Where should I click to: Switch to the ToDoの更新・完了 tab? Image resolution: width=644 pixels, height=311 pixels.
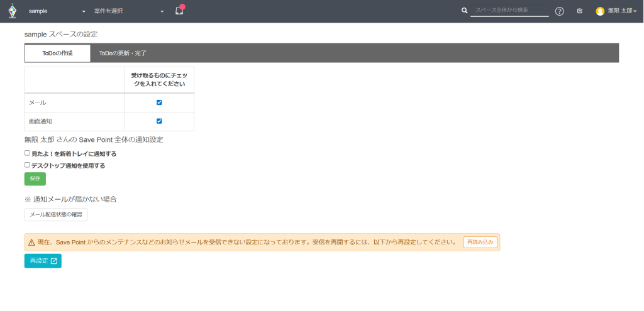[123, 53]
